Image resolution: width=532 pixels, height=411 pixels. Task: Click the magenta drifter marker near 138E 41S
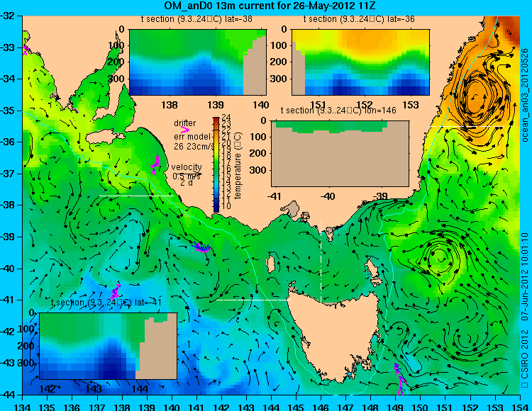tap(116, 291)
